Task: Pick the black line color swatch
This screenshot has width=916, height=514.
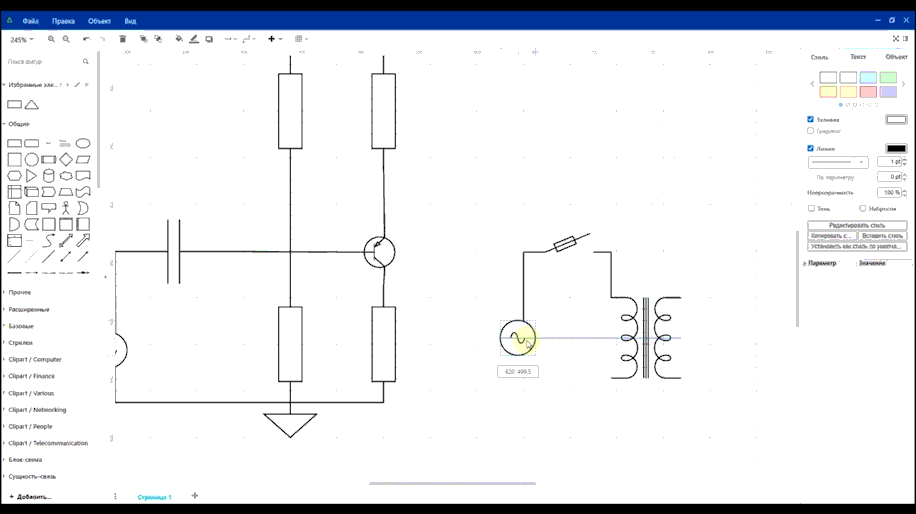Action: pyautogui.click(x=896, y=148)
